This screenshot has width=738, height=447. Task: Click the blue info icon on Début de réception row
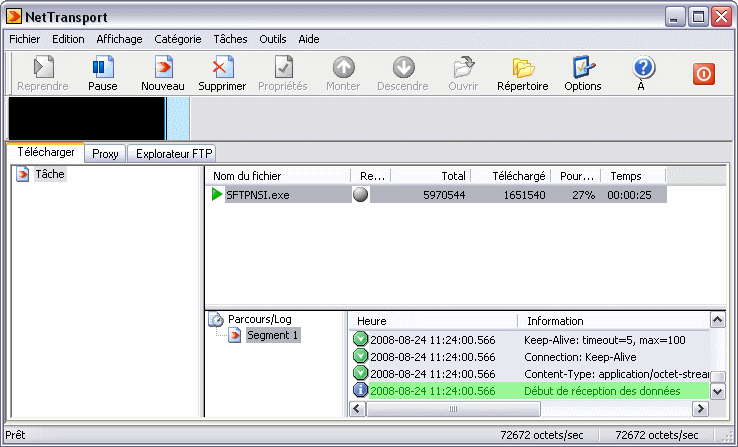point(360,390)
